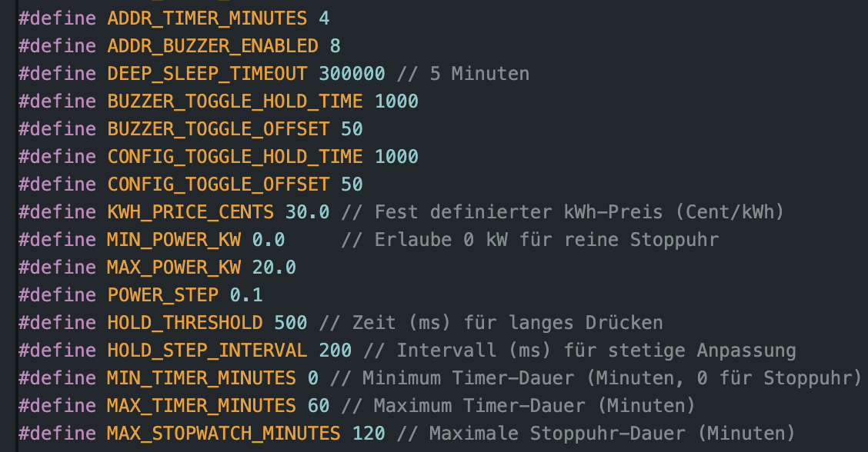Click the BUZZER_TOGGLE_OFFSET value 50

352,129
